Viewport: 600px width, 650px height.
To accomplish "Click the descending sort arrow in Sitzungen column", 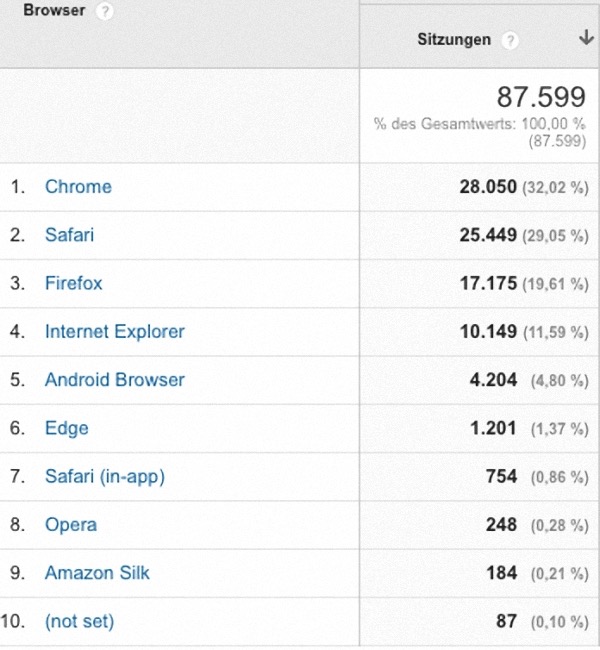I will point(586,37).
